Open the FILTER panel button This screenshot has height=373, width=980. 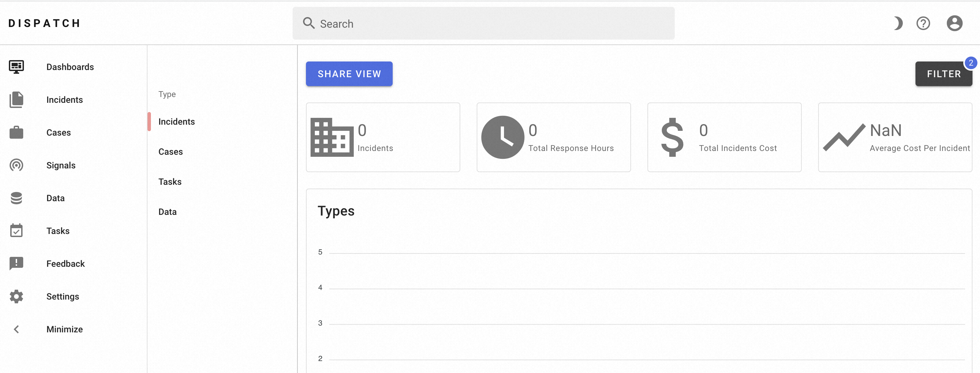tap(943, 74)
